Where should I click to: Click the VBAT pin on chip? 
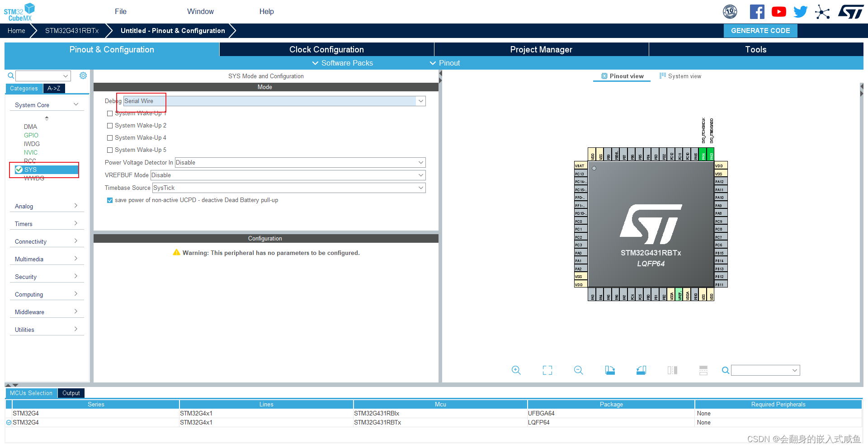(580, 165)
